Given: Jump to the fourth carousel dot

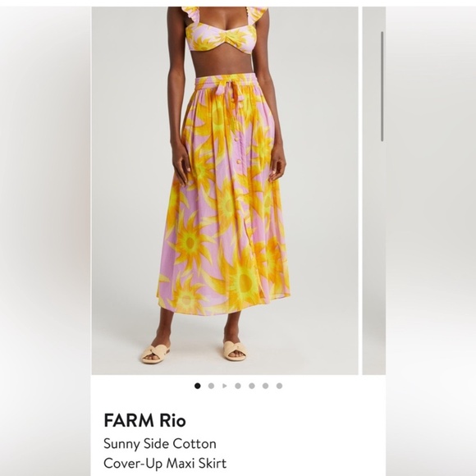Looking at the screenshot, I should [x=238, y=386].
